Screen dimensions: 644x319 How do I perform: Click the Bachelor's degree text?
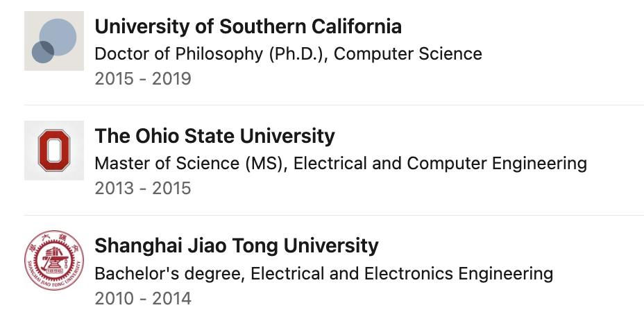tap(169, 273)
